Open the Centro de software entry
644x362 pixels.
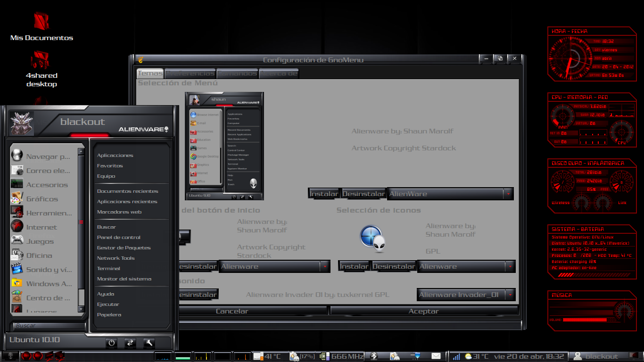click(41, 298)
